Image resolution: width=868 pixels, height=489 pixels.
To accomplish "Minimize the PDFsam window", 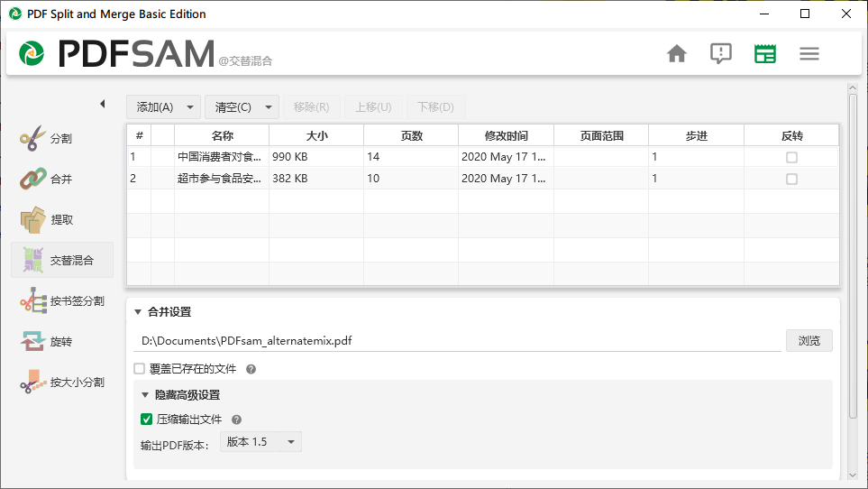I will pos(764,14).
